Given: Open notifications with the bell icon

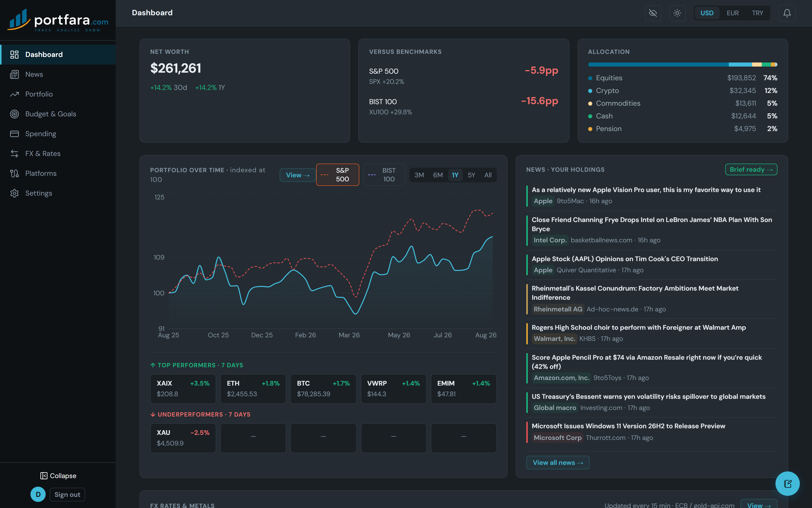Looking at the screenshot, I should [x=787, y=13].
